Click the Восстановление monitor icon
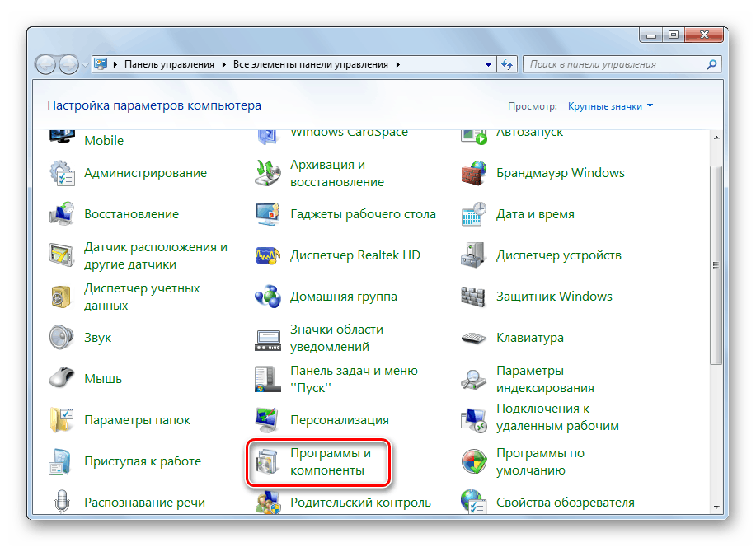 62,214
